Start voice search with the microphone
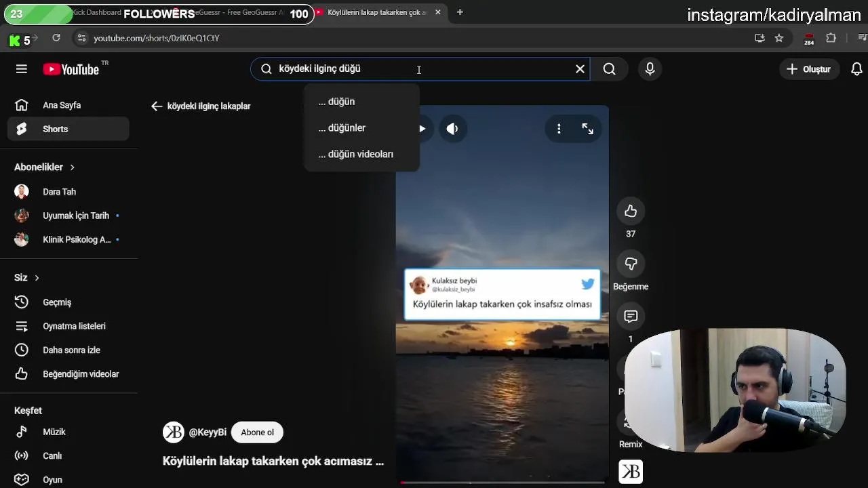This screenshot has width=868, height=488. point(650,69)
